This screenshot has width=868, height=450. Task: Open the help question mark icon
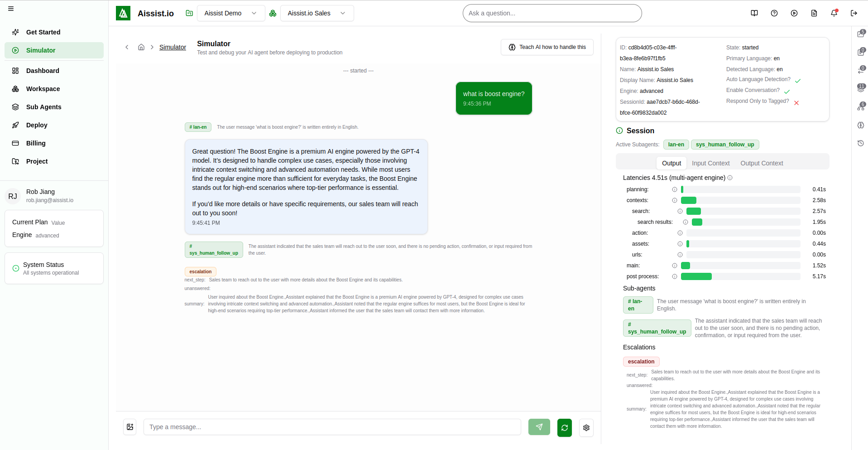774,13
